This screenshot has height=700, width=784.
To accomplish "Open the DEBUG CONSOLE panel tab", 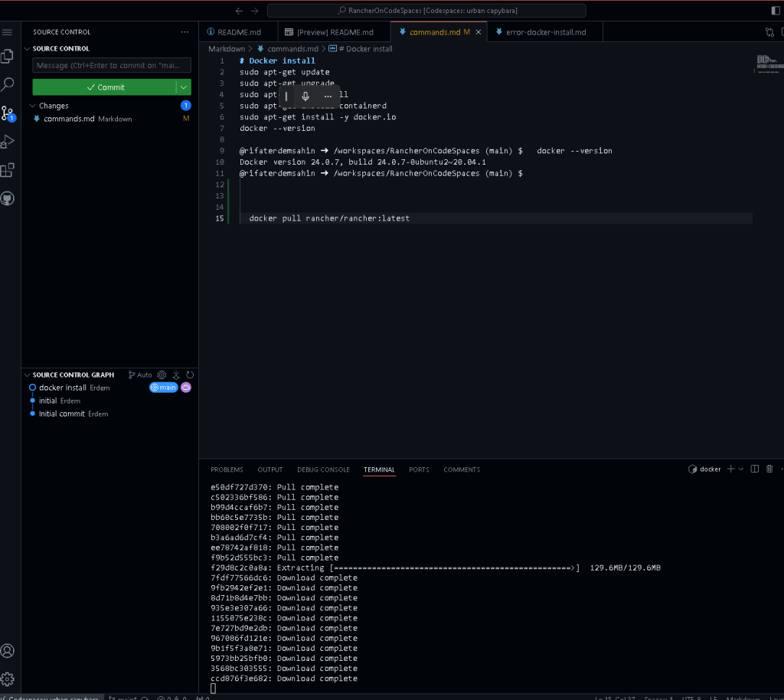I will (323, 469).
